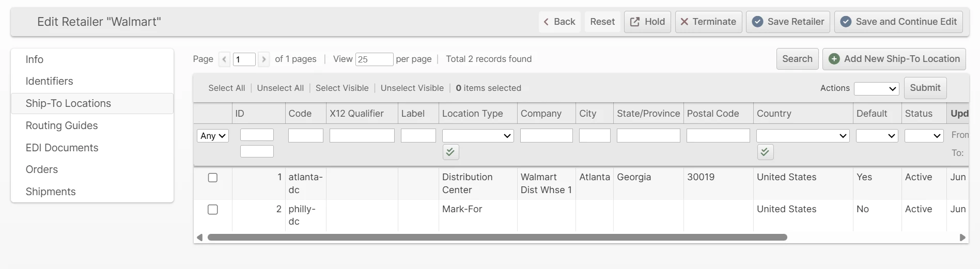Click the Code filter field
980x269 pixels.
306,136
